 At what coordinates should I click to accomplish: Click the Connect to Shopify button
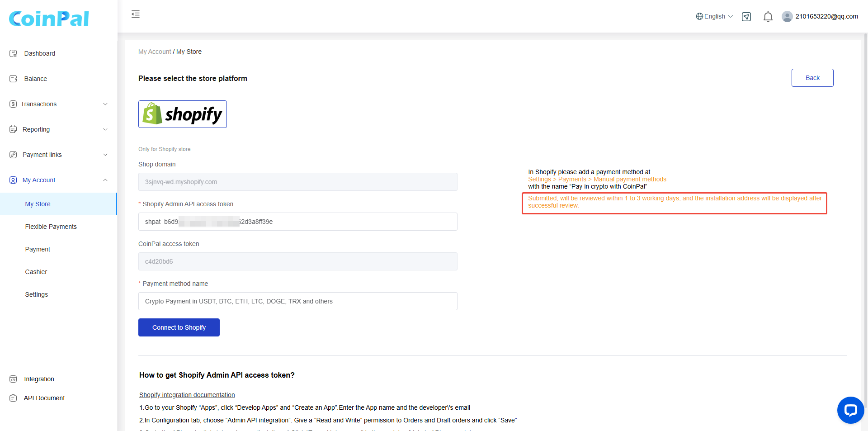tap(179, 327)
